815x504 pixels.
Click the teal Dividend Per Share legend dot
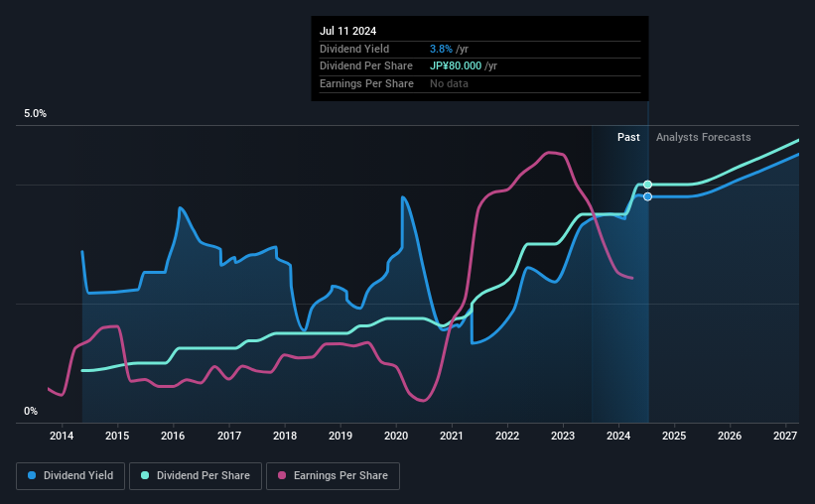pyautogui.click(x=145, y=475)
